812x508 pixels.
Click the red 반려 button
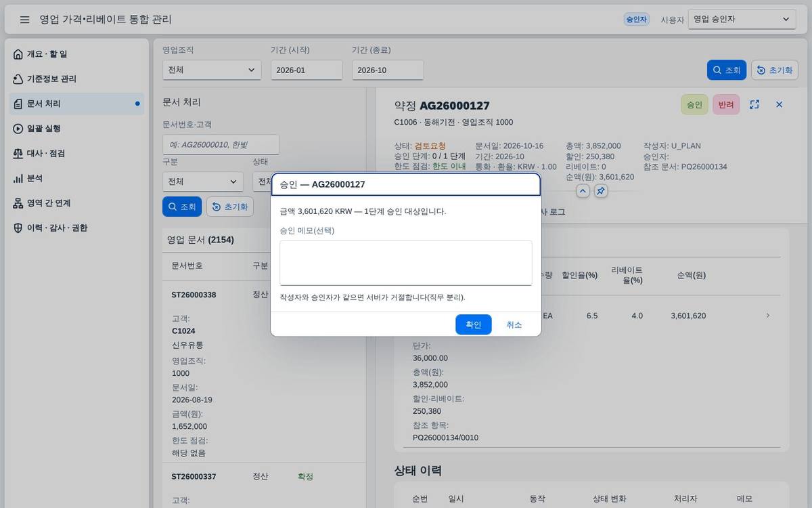click(726, 105)
